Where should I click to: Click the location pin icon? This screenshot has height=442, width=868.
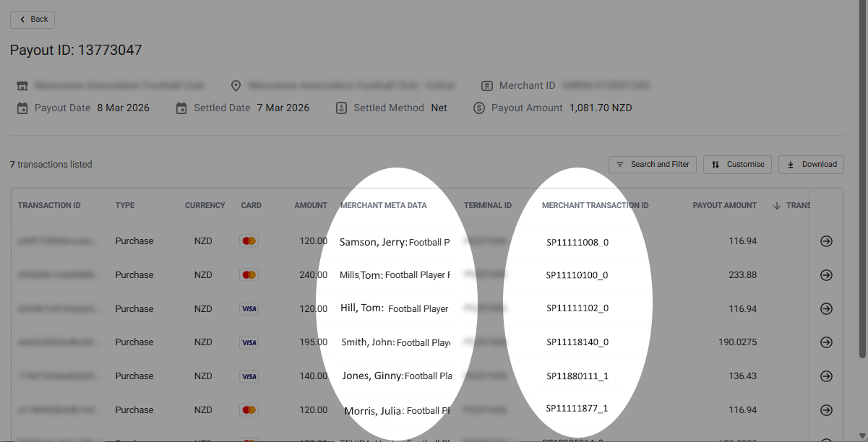(236, 86)
